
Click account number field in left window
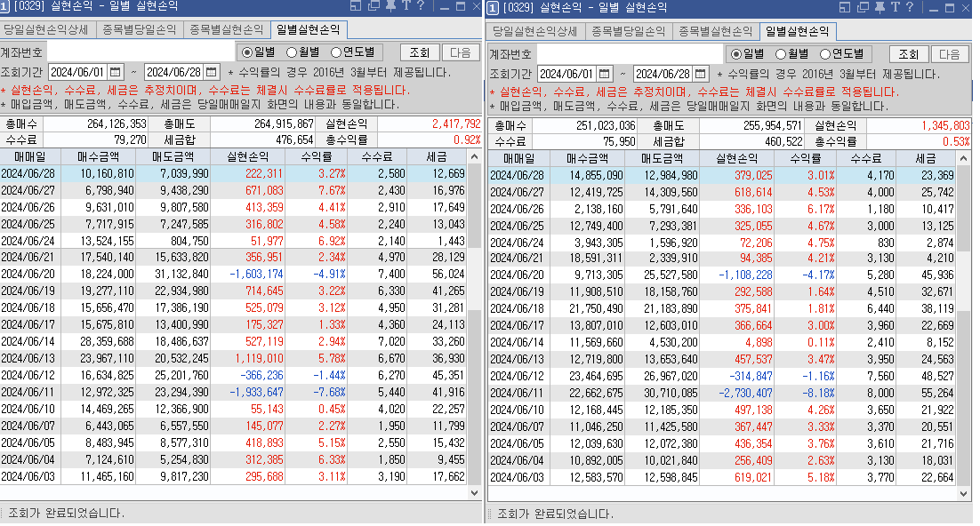141,52
